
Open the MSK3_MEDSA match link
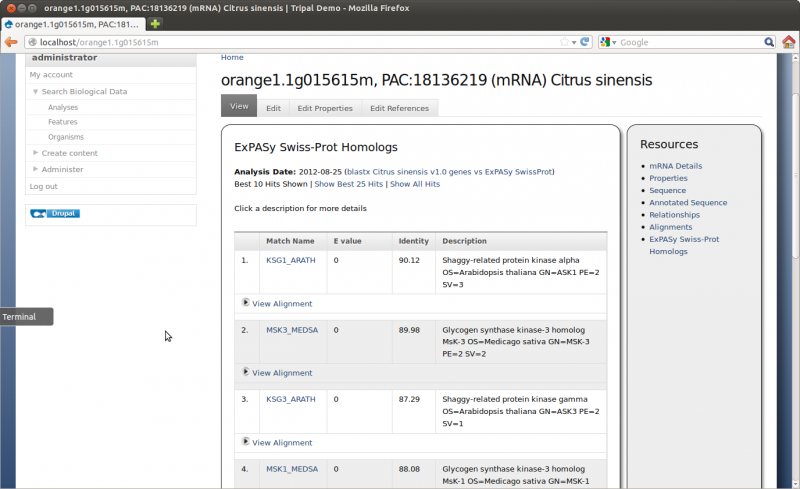292,330
